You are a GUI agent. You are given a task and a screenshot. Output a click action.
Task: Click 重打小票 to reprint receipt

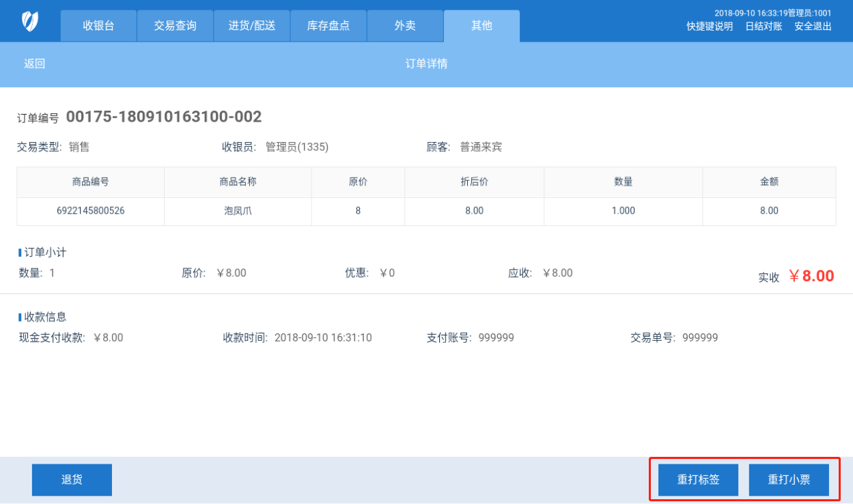[789, 480]
